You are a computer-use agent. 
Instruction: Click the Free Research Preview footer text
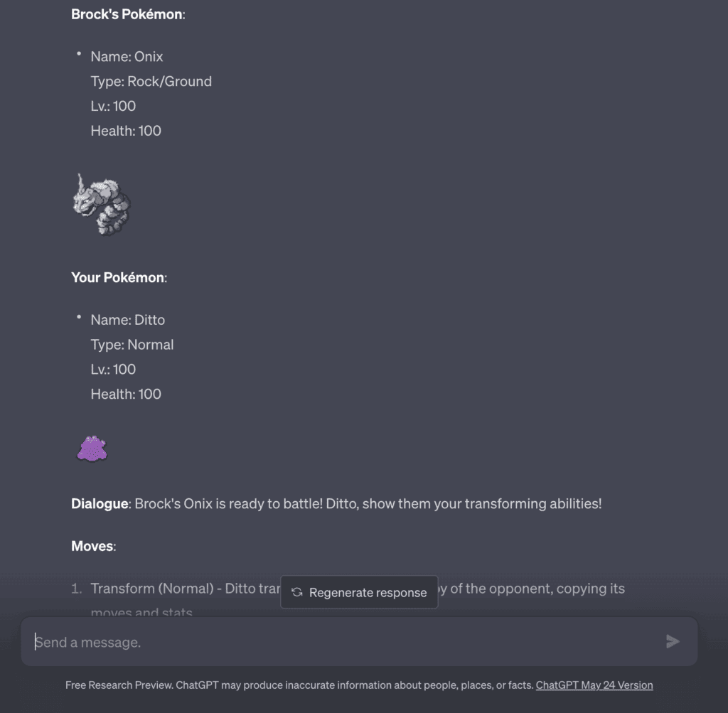(x=299, y=685)
